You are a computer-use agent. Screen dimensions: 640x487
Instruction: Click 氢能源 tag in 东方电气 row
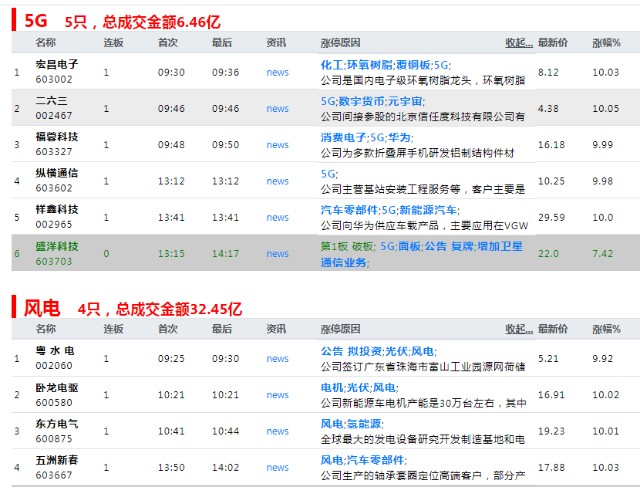[364, 424]
